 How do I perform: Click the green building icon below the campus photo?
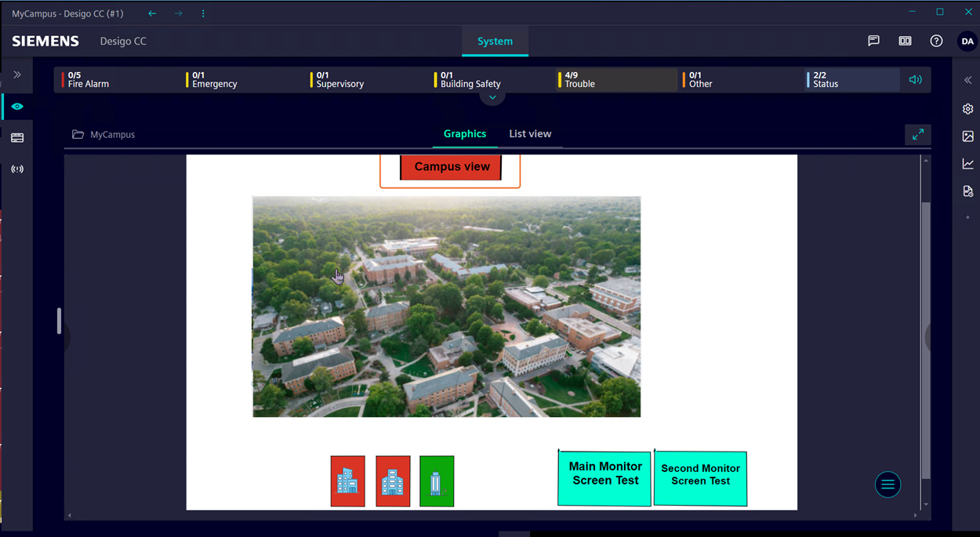(x=437, y=481)
